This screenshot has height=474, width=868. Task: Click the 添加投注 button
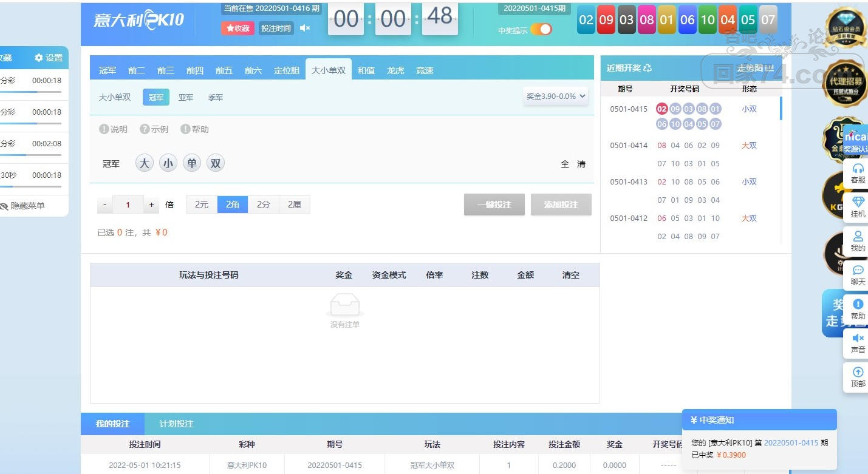click(x=561, y=205)
